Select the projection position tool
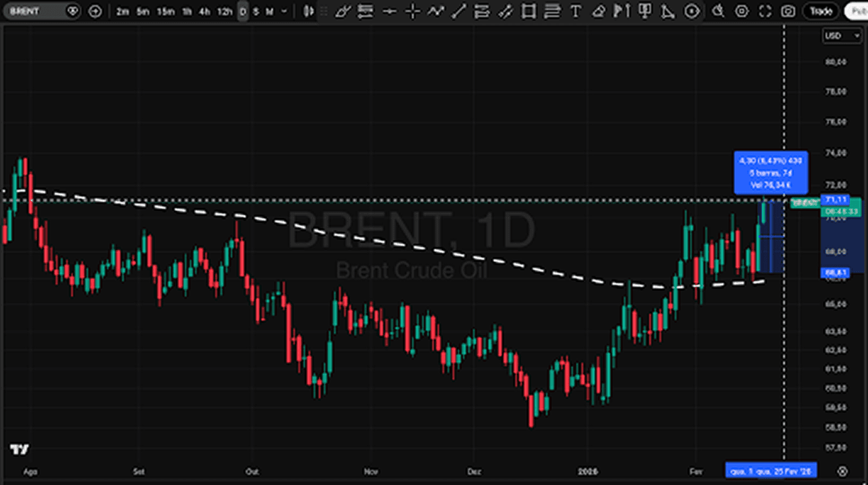This screenshot has width=868, height=485. pos(645,11)
